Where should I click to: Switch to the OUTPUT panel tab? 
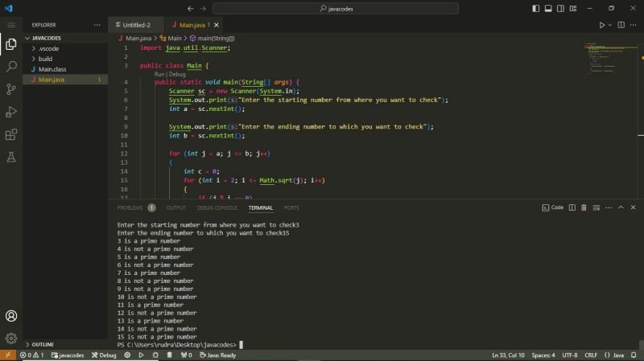click(x=175, y=208)
